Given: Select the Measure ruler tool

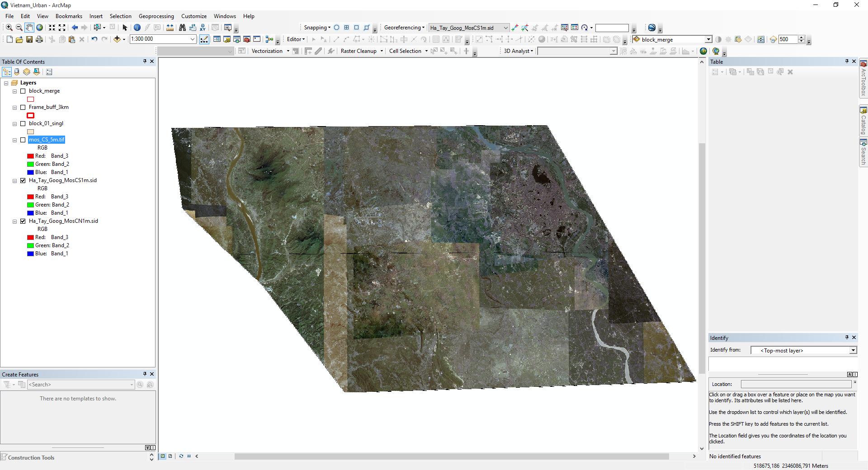Looking at the screenshot, I should (x=170, y=28).
